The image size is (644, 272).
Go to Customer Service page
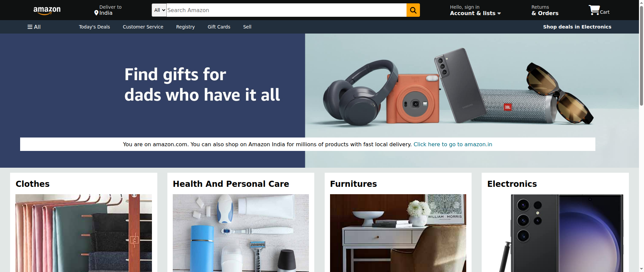[x=143, y=27]
